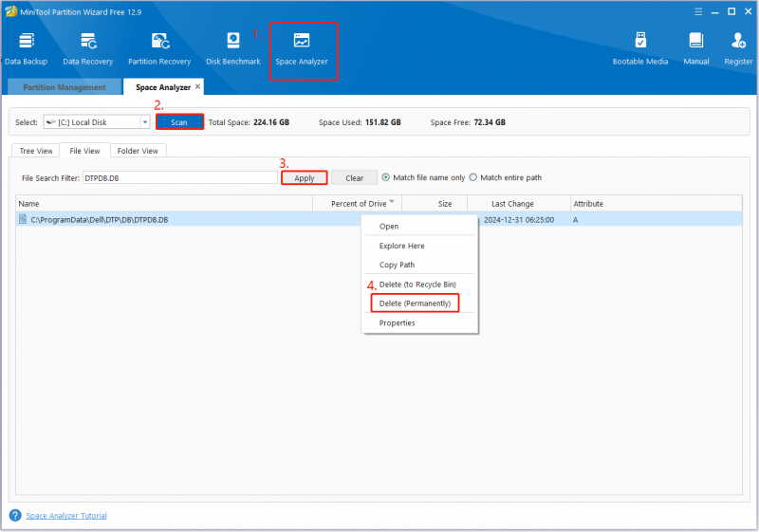Click into the File Search Filter field
Viewport: 759px width, 532px height.
point(180,178)
